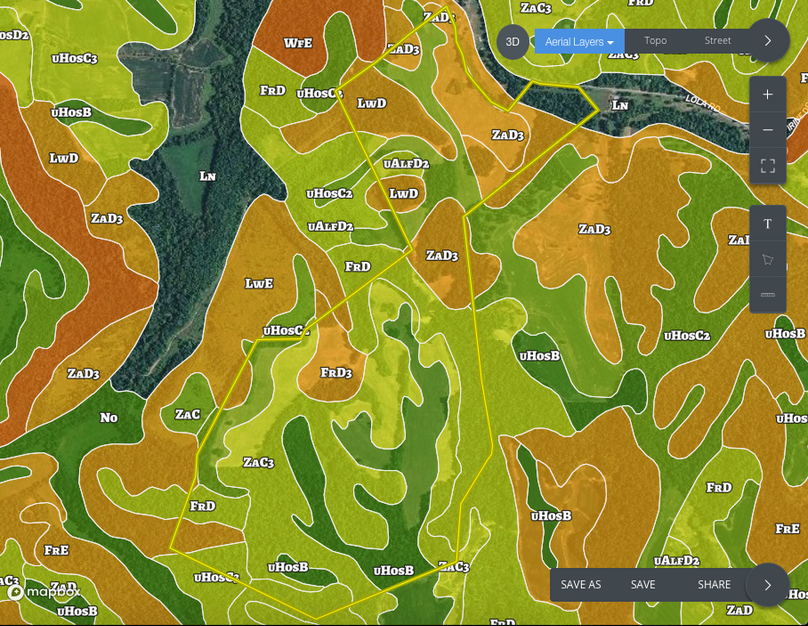
Task: Collapse the map layer bar with arrow
Action: [768, 41]
